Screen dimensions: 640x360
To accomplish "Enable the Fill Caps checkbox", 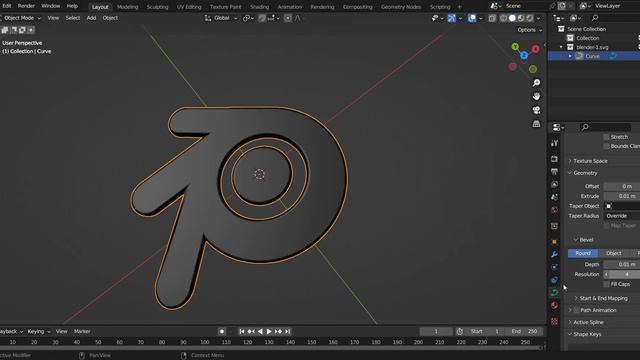I will tap(606, 284).
